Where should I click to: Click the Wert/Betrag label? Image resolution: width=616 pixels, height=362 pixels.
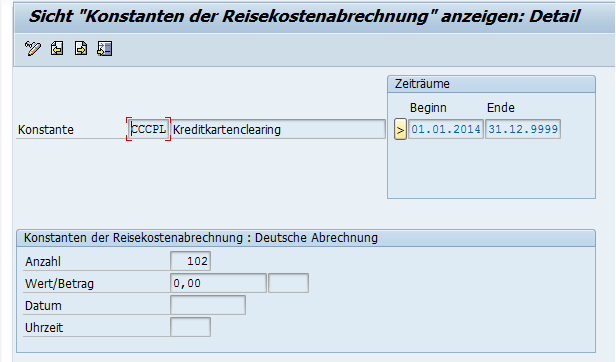59,283
